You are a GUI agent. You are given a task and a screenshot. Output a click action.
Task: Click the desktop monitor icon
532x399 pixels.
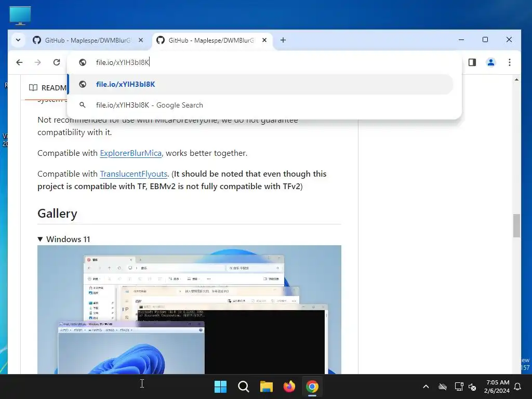(x=20, y=15)
